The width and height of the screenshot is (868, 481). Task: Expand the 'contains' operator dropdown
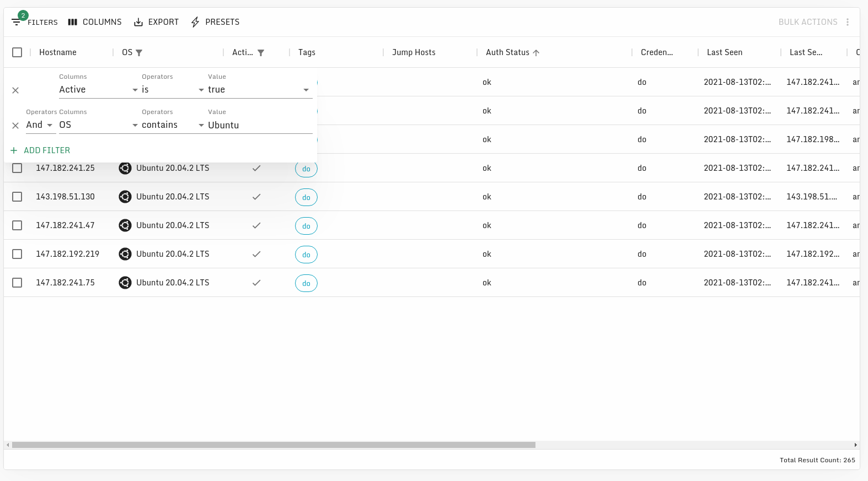click(173, 125)
